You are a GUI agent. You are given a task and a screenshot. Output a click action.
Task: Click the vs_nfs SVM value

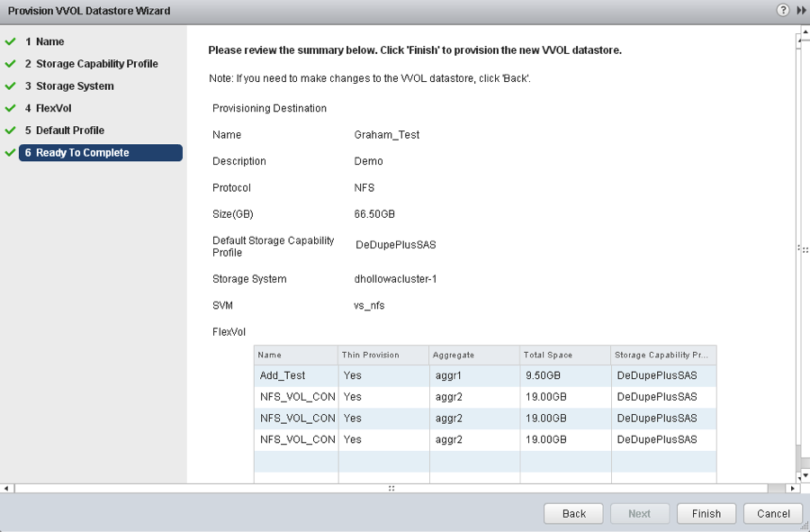point(369,306)
